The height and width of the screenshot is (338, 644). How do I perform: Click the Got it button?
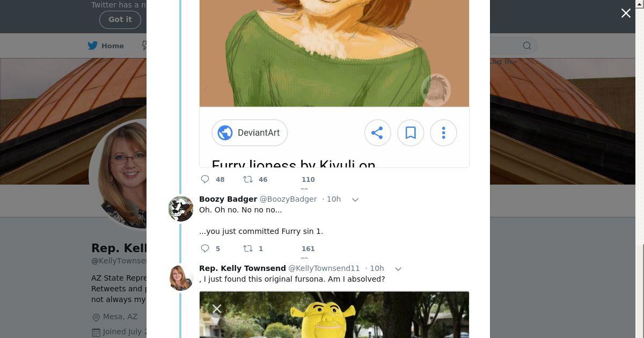120,19
